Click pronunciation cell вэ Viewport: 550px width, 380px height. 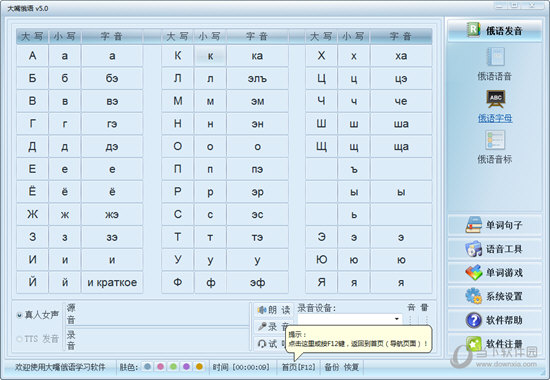(112, 101)
